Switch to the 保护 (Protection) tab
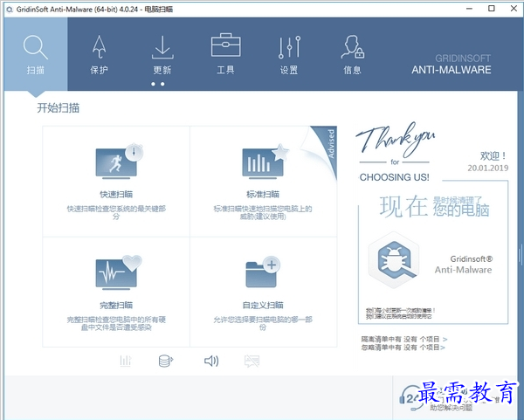 click(99, 54)
